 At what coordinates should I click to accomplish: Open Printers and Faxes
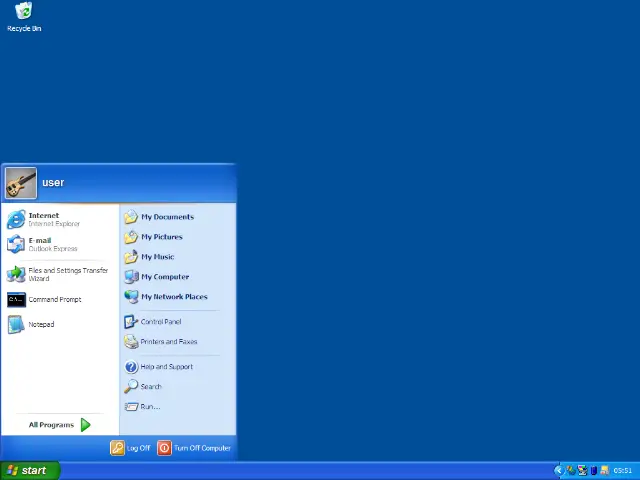178,342
